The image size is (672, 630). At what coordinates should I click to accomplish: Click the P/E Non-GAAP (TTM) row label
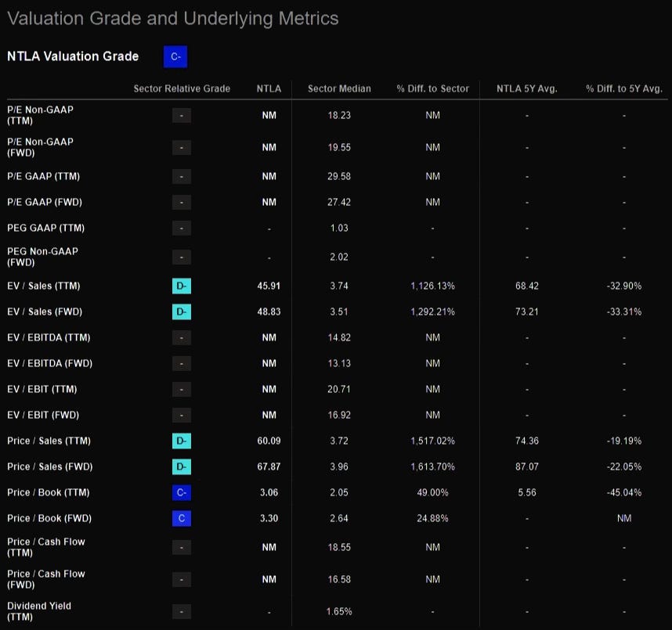(40, 115)
